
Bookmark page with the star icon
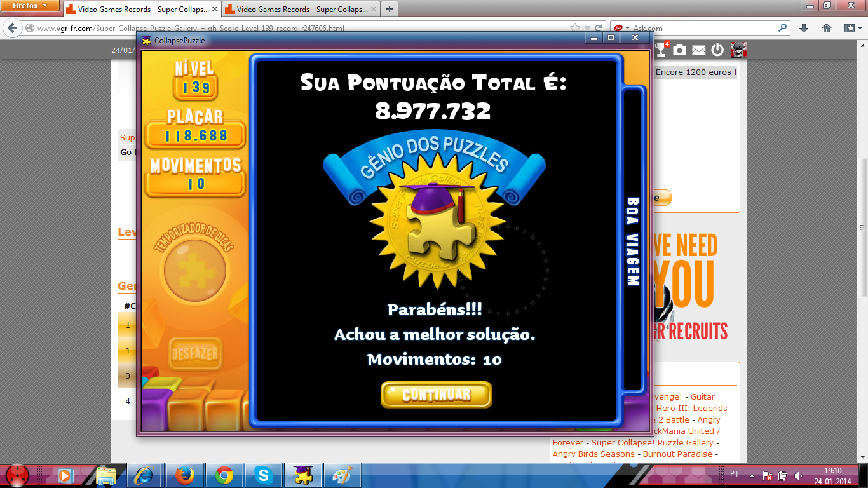(575, 28)
